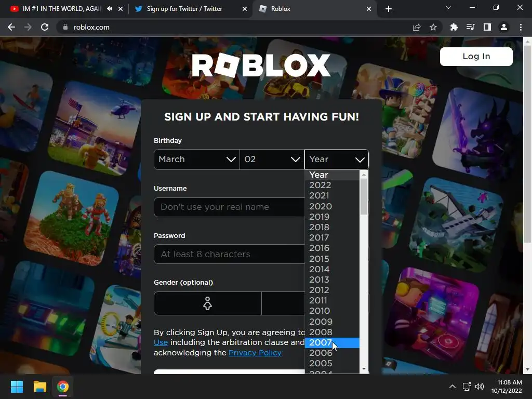Click year list scroll down arrow
This screenshot has width=532, height=399.
[x=364, y=369]
